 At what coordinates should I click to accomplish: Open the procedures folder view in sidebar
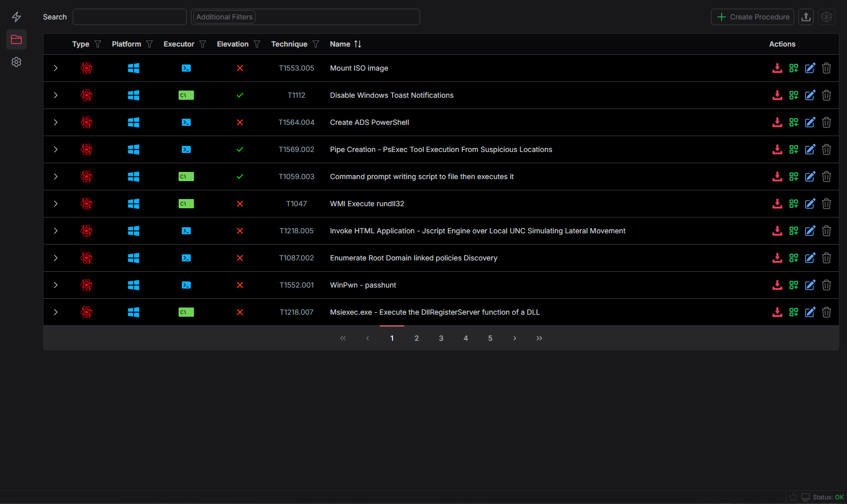pos(16,39)
